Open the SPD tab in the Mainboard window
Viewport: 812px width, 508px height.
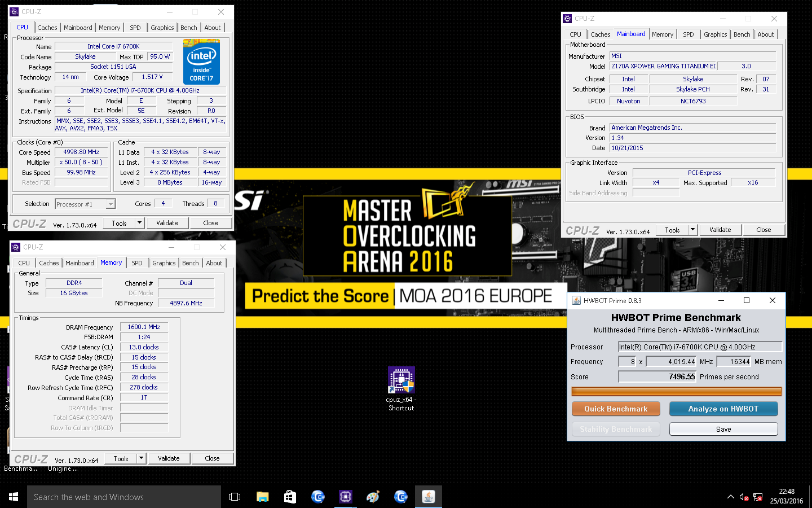tap(689, 34)
